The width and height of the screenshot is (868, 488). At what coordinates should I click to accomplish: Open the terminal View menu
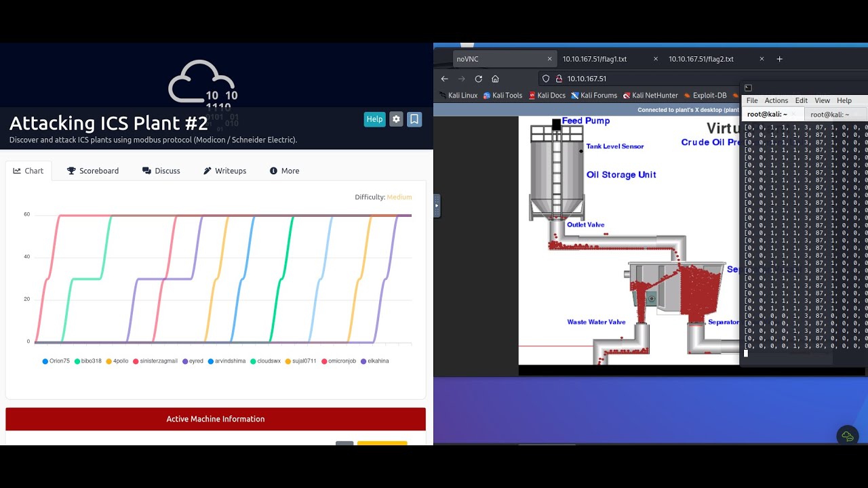tap(822, 100)
